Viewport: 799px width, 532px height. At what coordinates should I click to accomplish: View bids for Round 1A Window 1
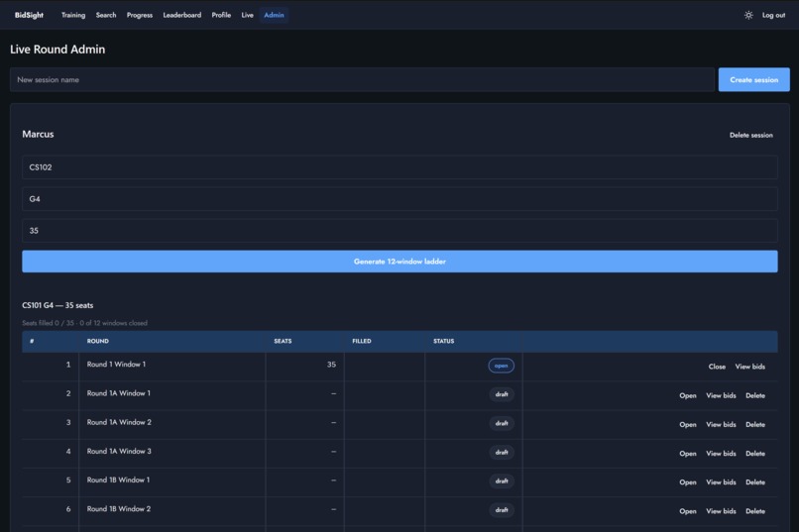[x=721, y=395]
